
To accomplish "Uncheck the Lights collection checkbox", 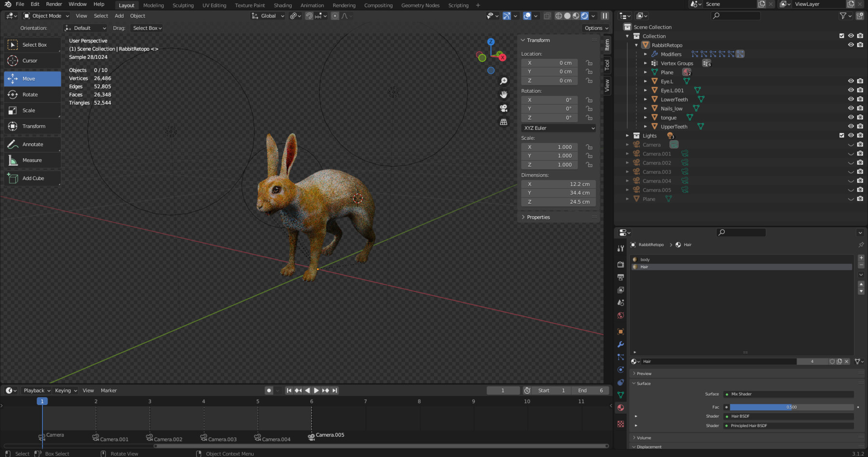I will [x=841, y=136].
